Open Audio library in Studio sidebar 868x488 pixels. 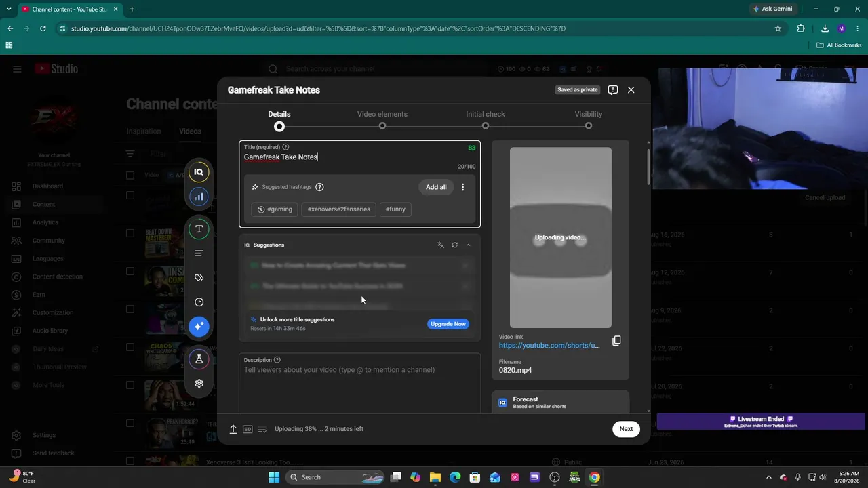52,331
